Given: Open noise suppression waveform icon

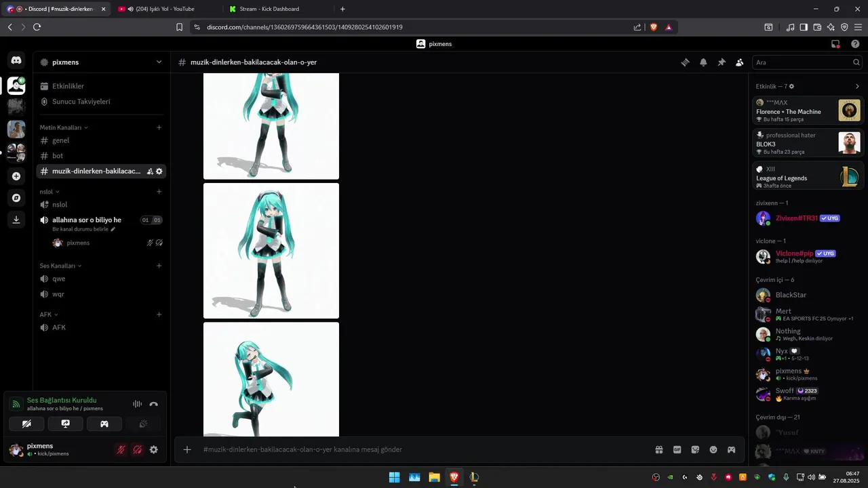Looking at the screenshot, I should click(x=138, y=404).
